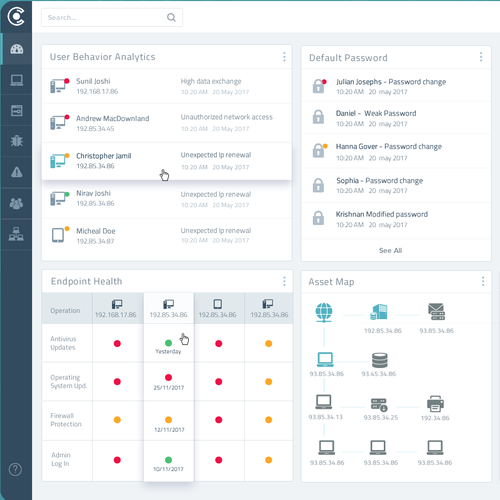Click computer icon beside Sunil Joshi
Viewport: 500px width, 500px height.
pos(58,86)
